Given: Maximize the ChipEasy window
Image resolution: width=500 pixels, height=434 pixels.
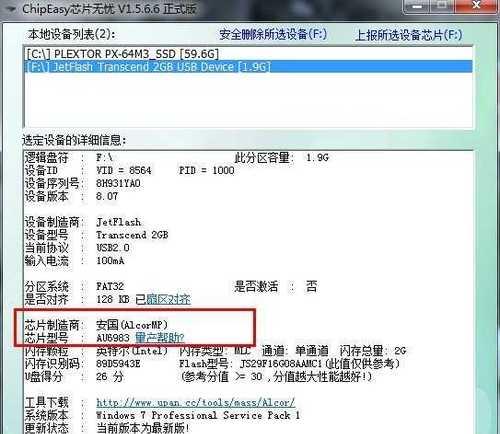Looking at the screenshot, I should tap(442, 6).
